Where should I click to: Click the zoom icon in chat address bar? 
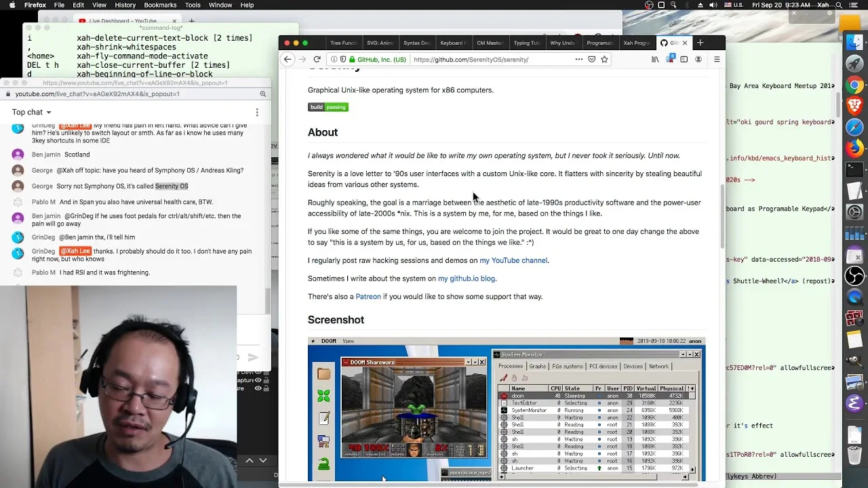click(x=263, y=94)
